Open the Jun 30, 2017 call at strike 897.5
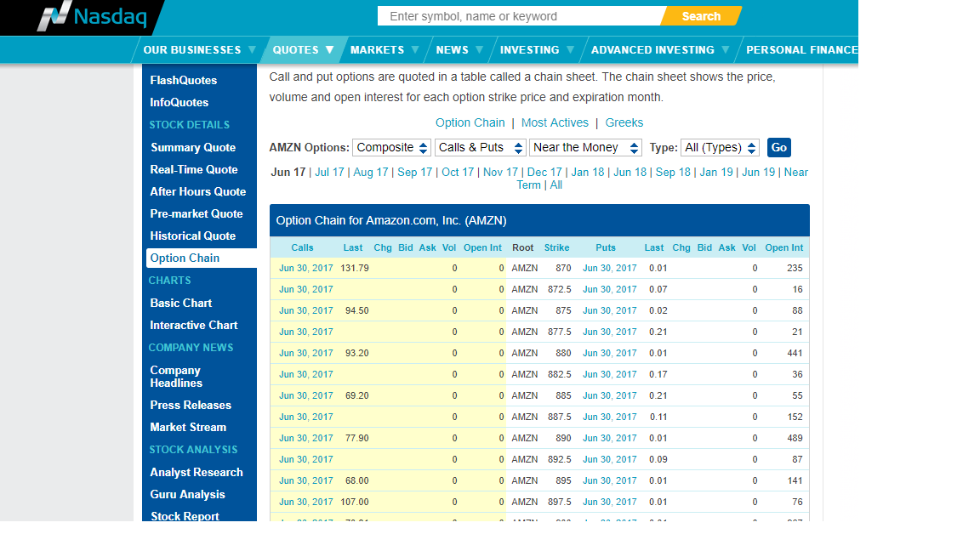 [x=306, y=502]
